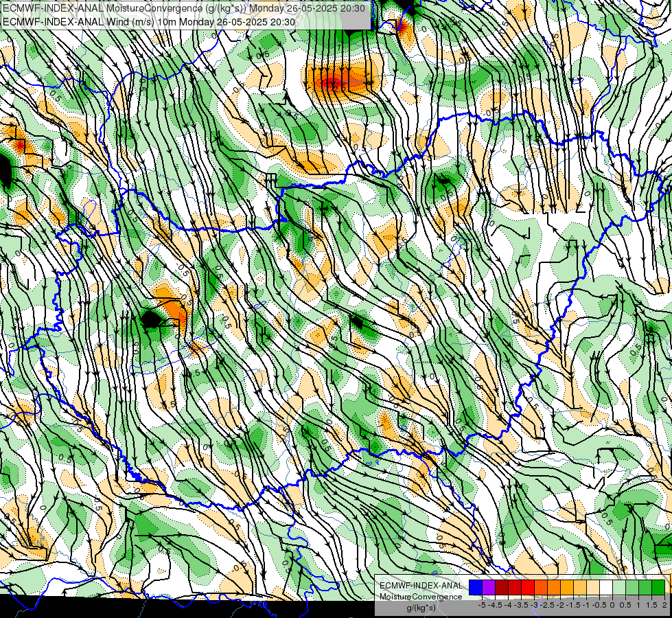Click the '-5' legend value
Viewport: 672px width, 618px height.
point(482,605)
